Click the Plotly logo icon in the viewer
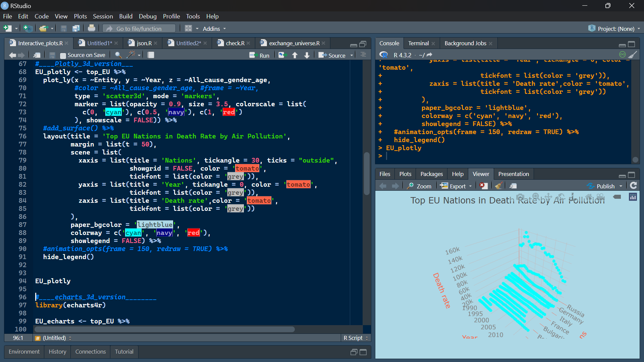This screenshot has width=644, height=362. [633, 197]
